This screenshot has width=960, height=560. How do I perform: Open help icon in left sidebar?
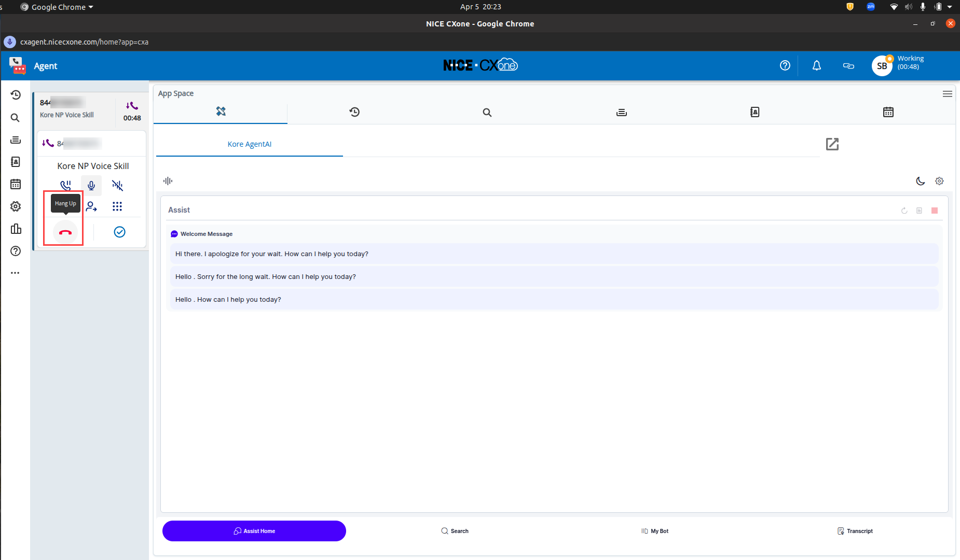pos(16,251)
